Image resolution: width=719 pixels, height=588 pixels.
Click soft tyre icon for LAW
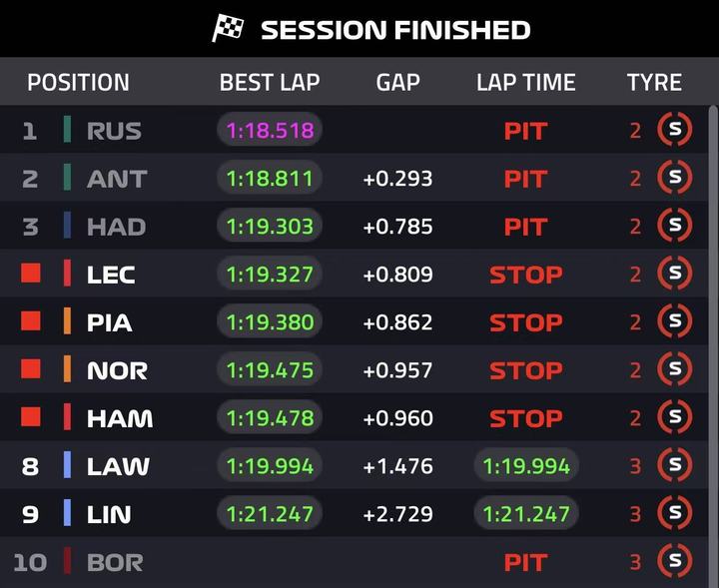[x=674, y=465]
